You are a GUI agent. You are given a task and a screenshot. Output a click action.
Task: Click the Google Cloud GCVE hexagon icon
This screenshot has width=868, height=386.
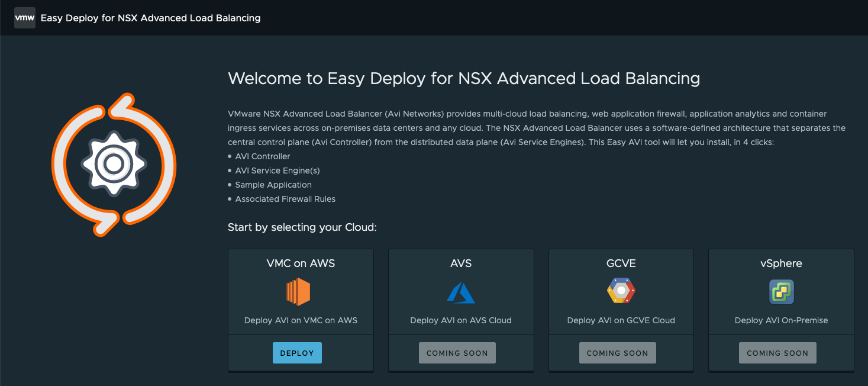pyautogui.click(x=621, y=291)
